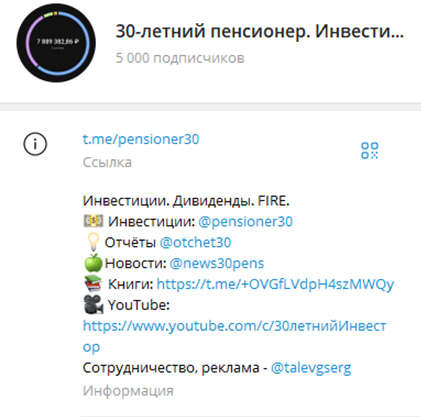The width and height of the screenshot is (421, 417).
Task: Click the books emoji near Книги
Action: point(93,284)
